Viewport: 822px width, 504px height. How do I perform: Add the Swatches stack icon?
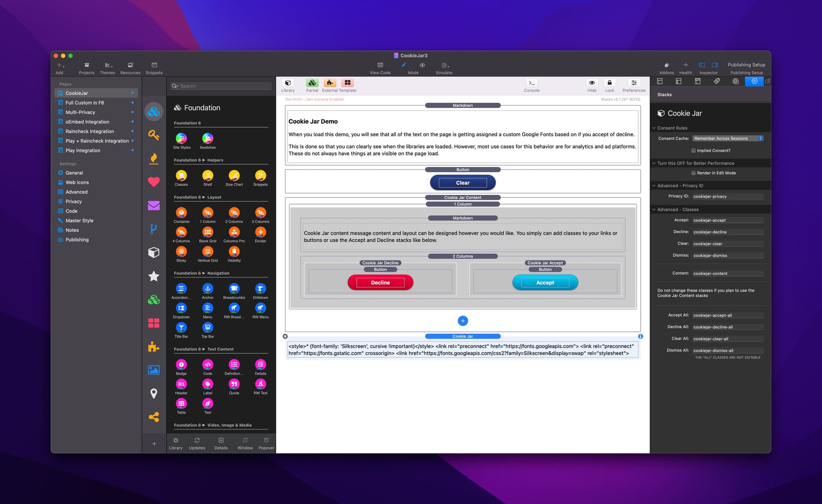click(x=208, y=138)
